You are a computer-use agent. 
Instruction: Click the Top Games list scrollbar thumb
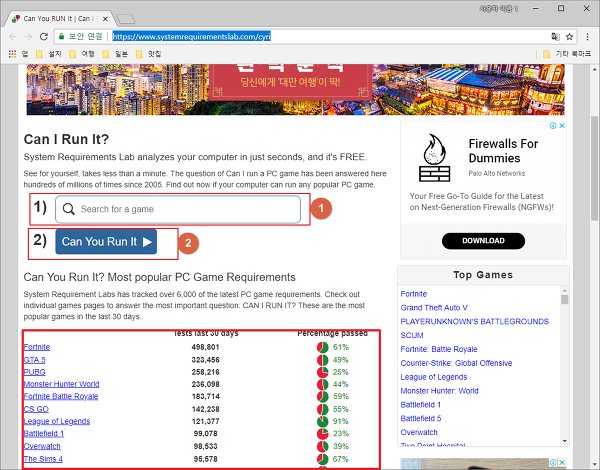click(565, 299)
